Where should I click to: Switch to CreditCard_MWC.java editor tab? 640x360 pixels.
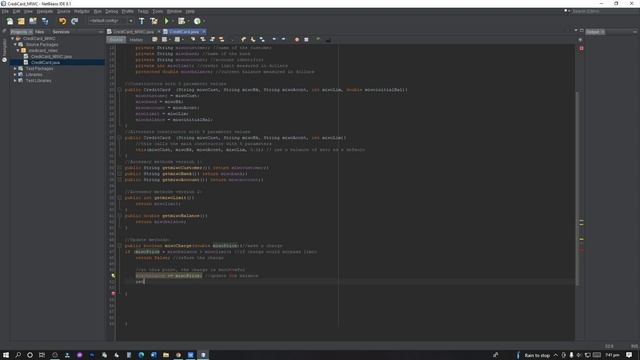point(133,32)
